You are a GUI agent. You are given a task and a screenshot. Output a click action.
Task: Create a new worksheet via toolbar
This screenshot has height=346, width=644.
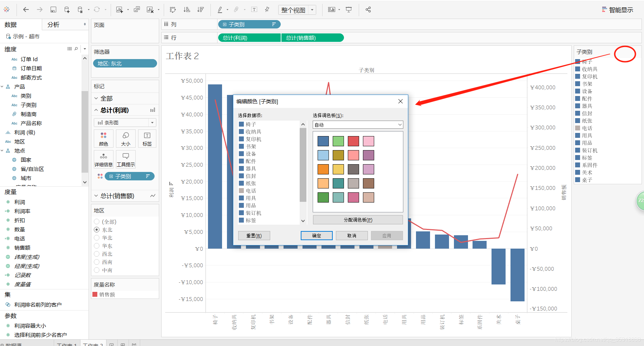[119, 9]
